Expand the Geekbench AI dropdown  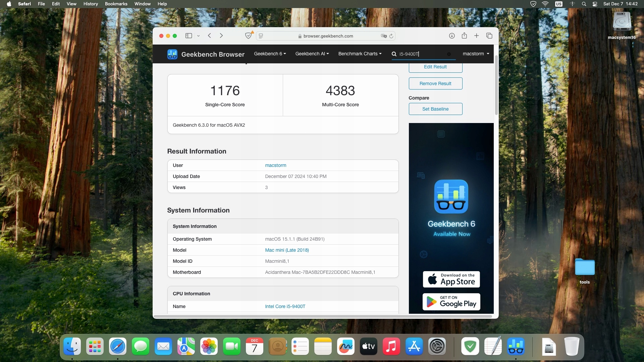(x=312, y=54)
